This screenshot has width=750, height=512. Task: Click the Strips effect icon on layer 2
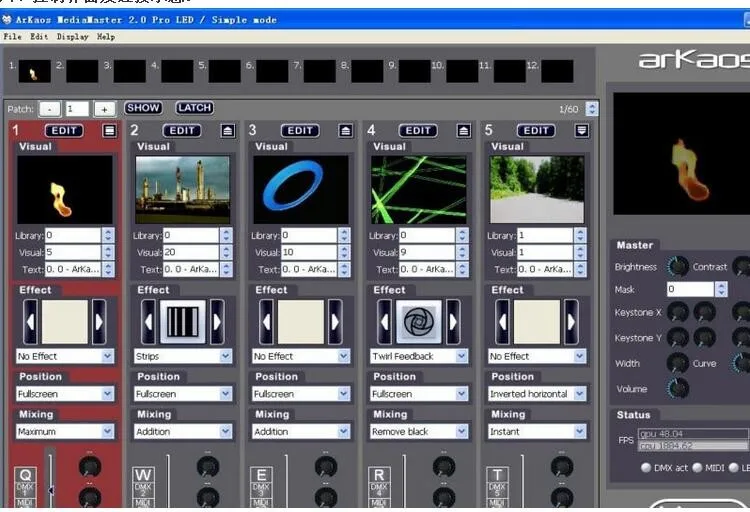(x=183, y=322)
